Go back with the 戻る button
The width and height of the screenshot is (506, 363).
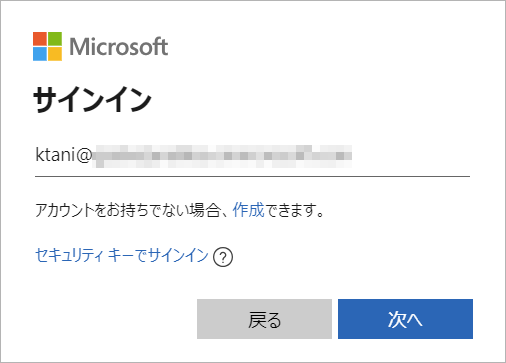[x=264, y=319]
